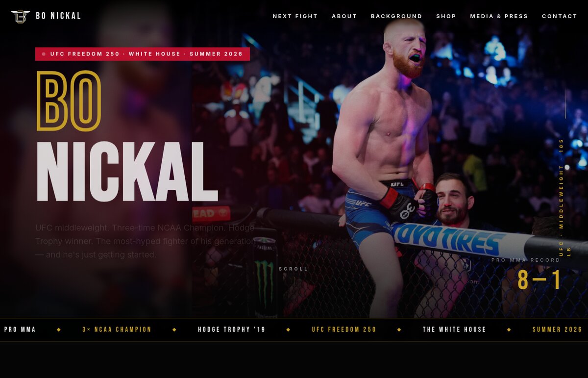This screenshot has width=588, height=378.
Task: Click the 8–1 pro MMA record
Action: pyautogui.click(x=539, y=280)
